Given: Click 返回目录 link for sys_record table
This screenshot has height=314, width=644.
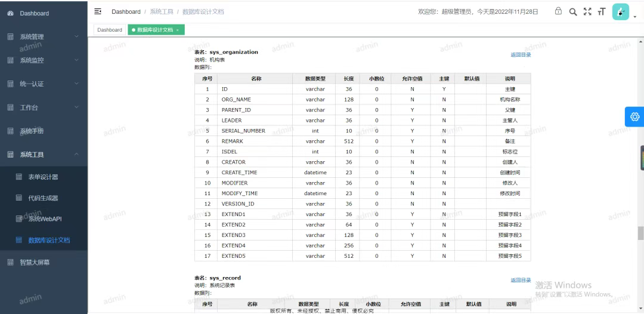Looking at the screenshot, I should click(x=521, y=281).
